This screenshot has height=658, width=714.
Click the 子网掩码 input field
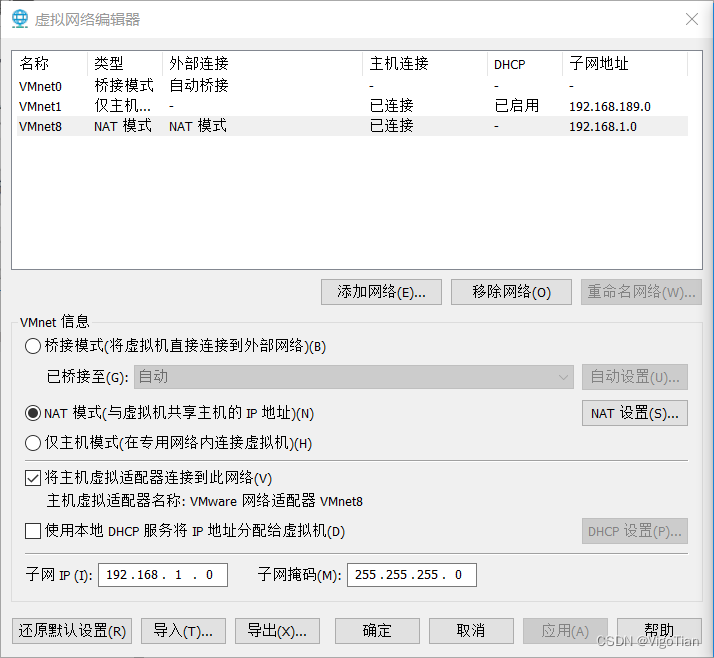coord(412,575)
